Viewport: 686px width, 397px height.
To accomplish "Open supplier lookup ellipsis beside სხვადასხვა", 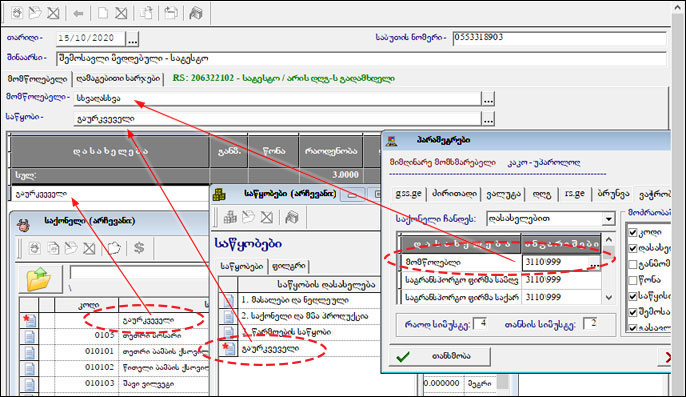I will (488, 99).
